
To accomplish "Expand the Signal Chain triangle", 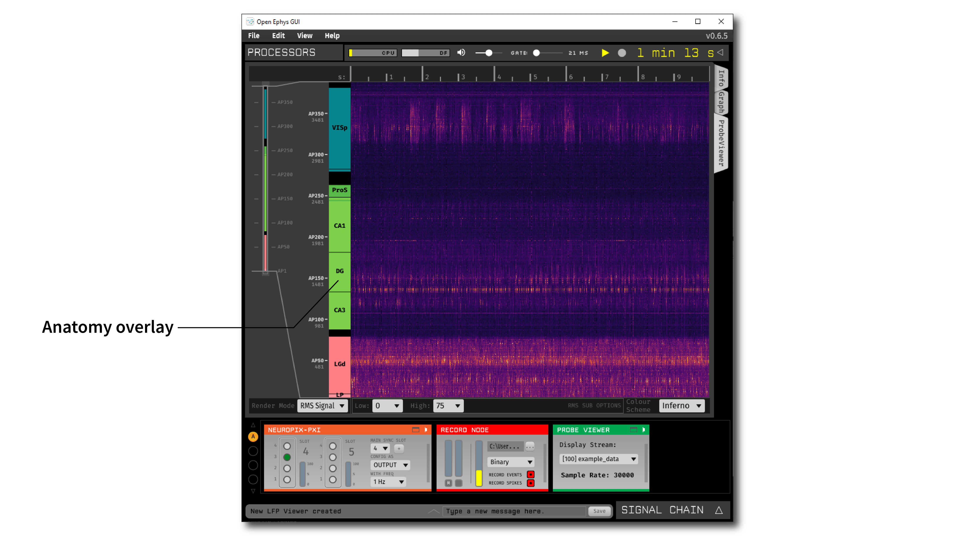I will (719, 510).
